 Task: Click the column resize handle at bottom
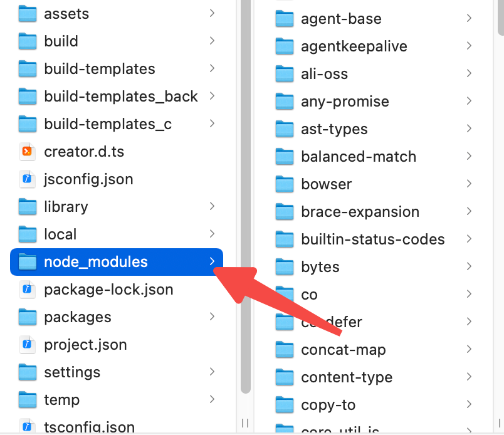[x=245, y=423]
